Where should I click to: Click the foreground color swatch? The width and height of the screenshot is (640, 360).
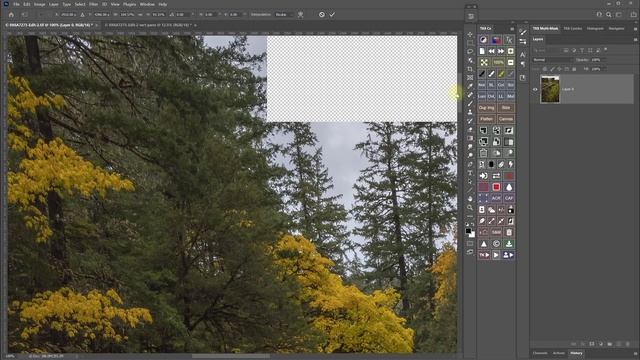(x=468, y=231)
